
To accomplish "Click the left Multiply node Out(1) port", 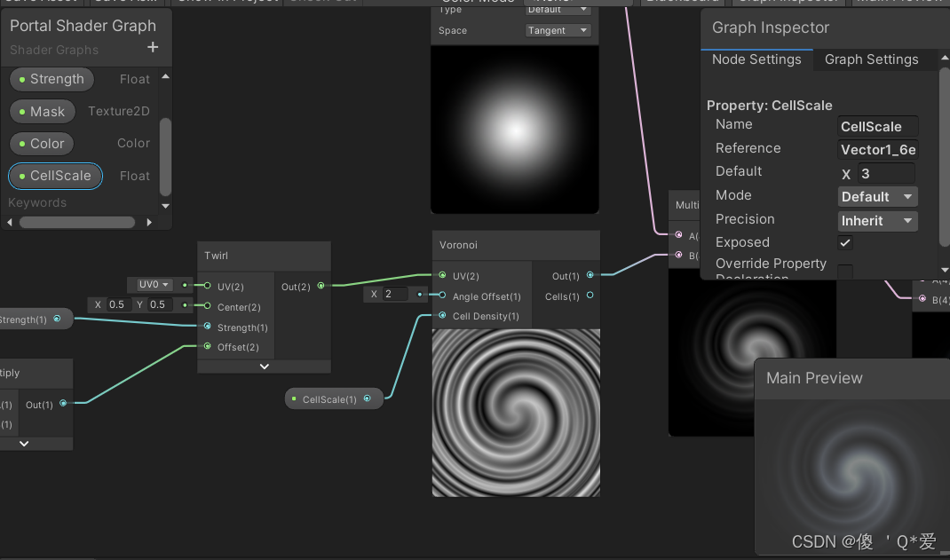I will (63, 403).
